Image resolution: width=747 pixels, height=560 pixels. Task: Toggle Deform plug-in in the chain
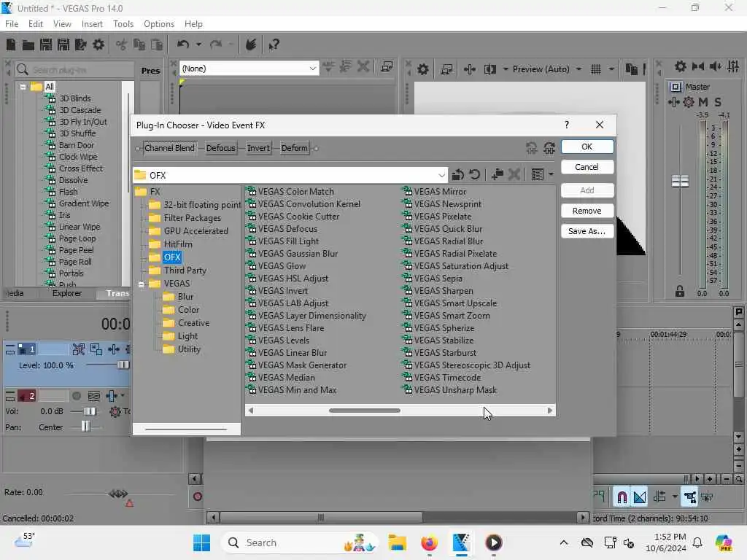click(295, 148)
